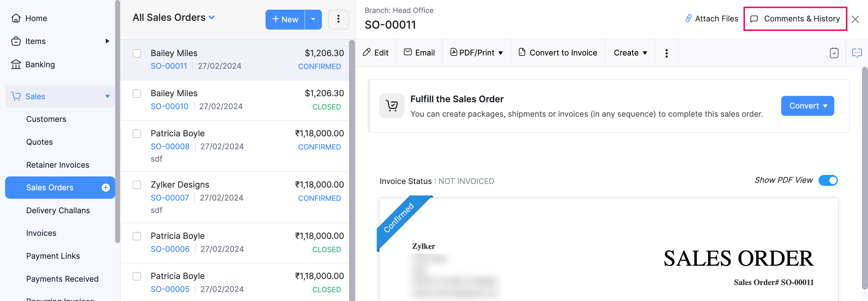
Task: Go to Customers in the sidebar
Action: tap(46, 119)
